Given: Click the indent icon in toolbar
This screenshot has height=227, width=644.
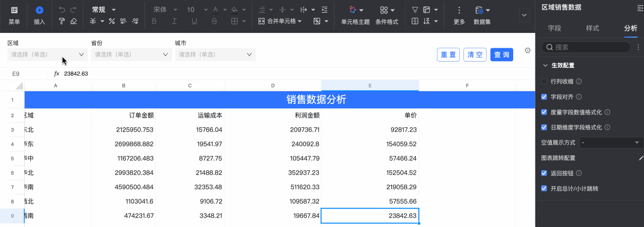Looking at the screenshot, I should (324, 10).
